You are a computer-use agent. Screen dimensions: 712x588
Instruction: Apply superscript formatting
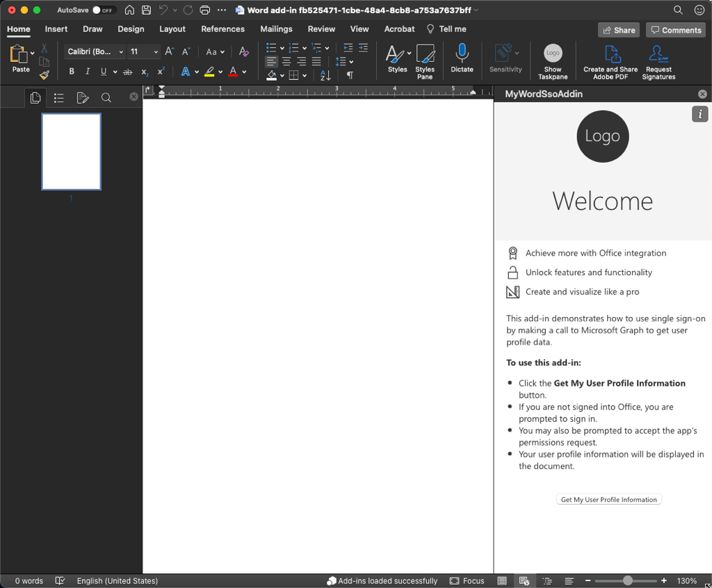pos(161,72)
